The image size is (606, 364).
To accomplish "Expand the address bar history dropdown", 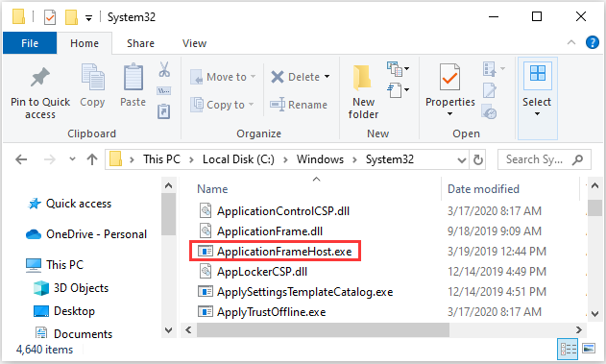I will pyautogui.click(x=461, y=160).
